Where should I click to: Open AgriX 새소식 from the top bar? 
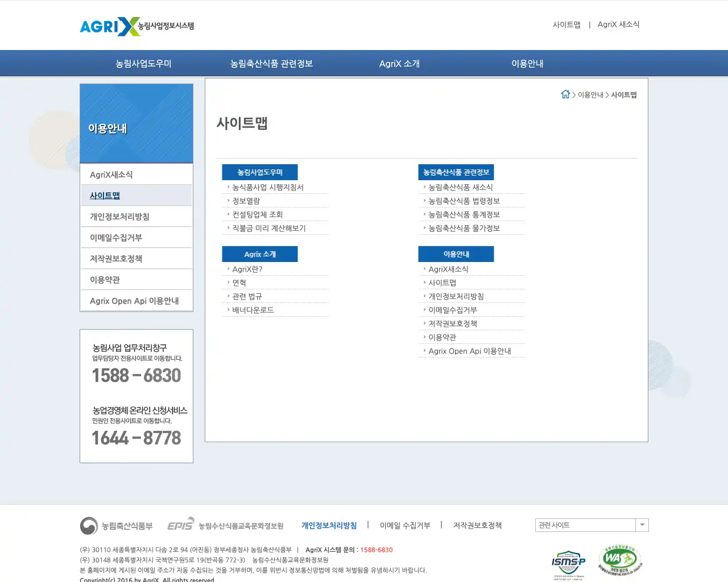[x=618, y=24]
